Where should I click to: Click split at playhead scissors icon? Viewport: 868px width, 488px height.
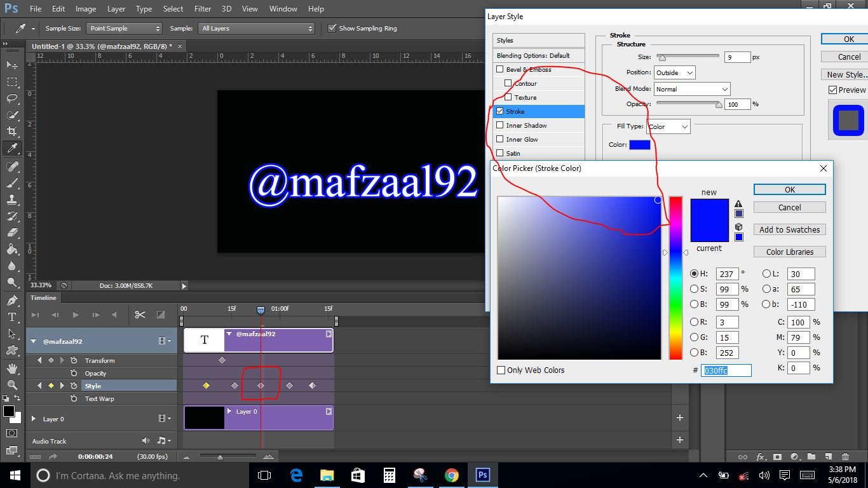click(140, 315)
